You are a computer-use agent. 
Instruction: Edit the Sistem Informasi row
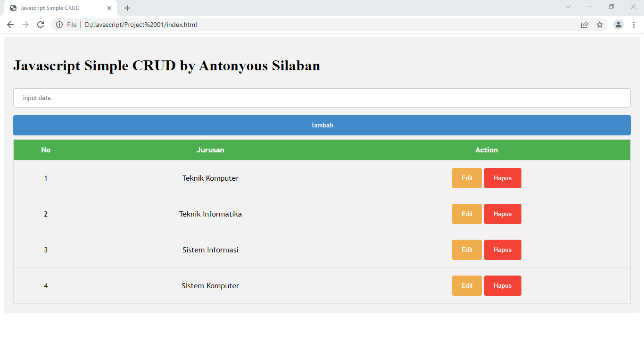(x=466, y=250)
